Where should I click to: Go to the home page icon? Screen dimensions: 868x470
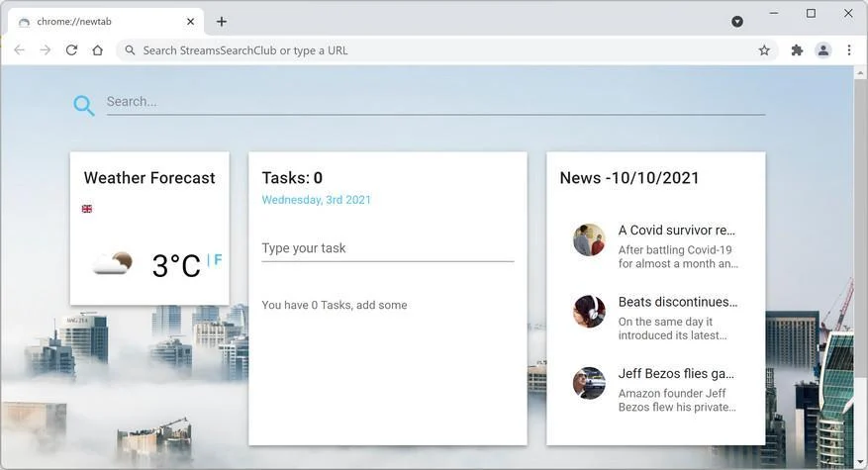tap(97, 50)
